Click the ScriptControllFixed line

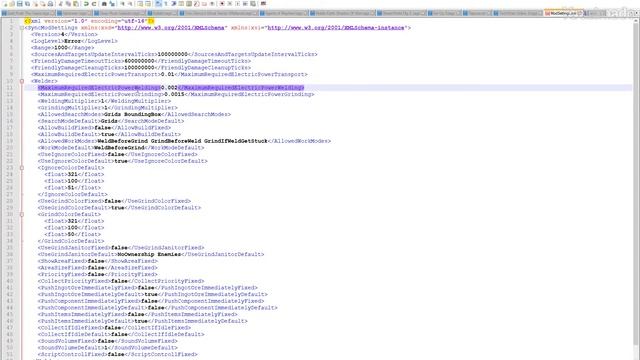tap(118, 354)
